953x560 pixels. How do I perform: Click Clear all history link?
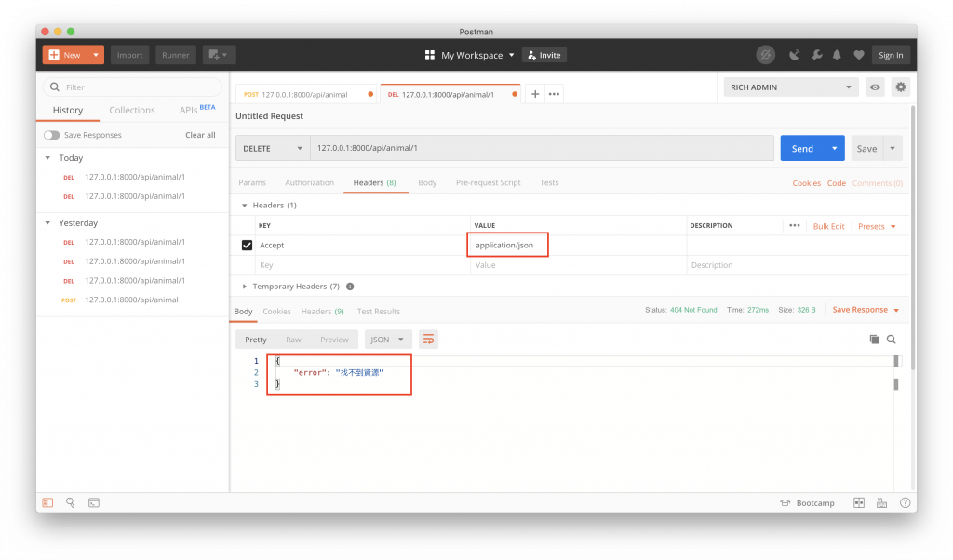200,135
